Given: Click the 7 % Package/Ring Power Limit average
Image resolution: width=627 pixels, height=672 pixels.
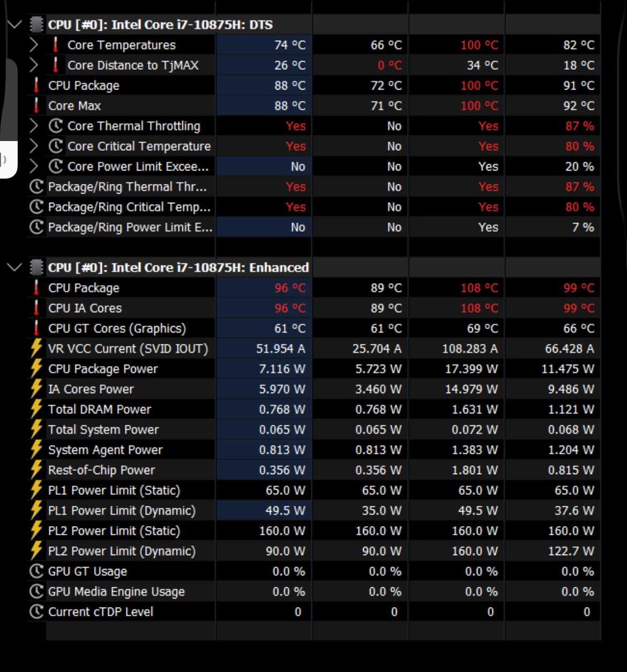Looking at the screenshot, I should pyautogui.click(x=583, y=227).
